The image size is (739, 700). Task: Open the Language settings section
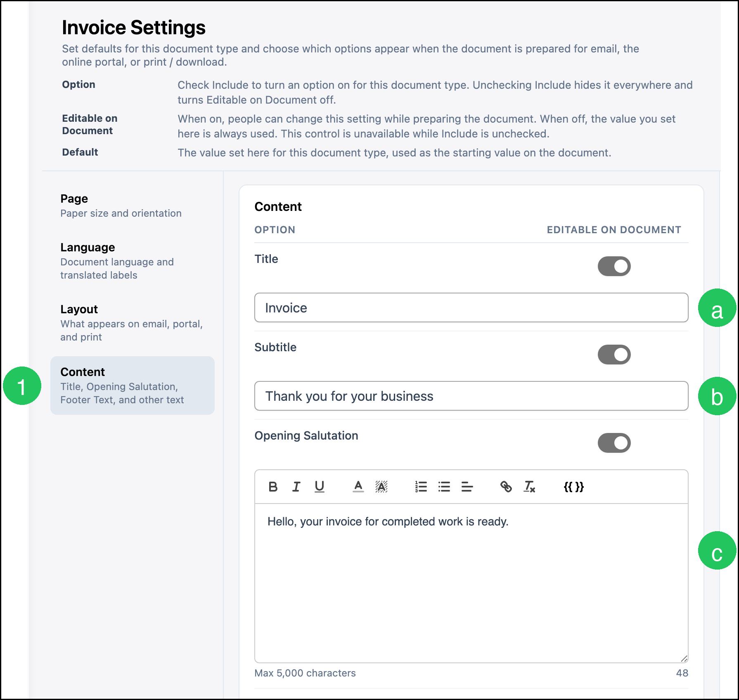tap(132, 261)
